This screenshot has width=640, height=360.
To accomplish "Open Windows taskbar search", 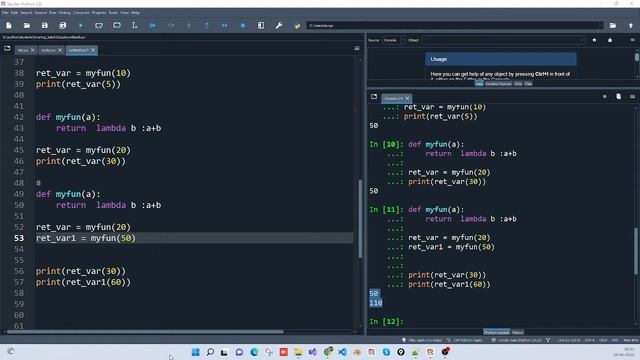I will [210, 352].
